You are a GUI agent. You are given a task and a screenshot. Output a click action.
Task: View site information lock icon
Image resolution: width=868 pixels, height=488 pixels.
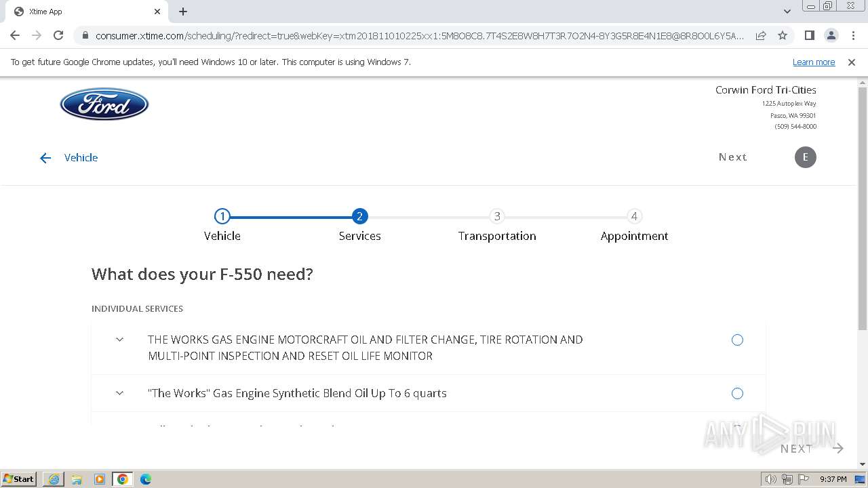point(85,35)
